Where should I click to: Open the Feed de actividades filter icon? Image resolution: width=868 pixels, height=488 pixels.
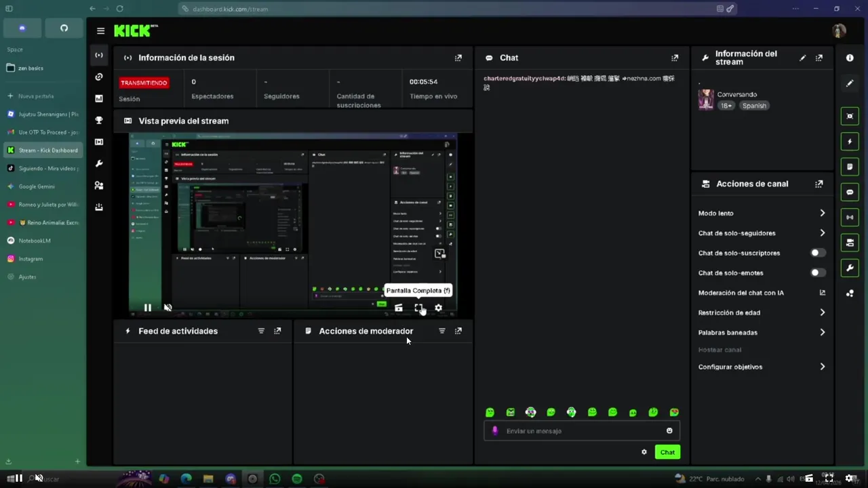(x=261, y=331)
